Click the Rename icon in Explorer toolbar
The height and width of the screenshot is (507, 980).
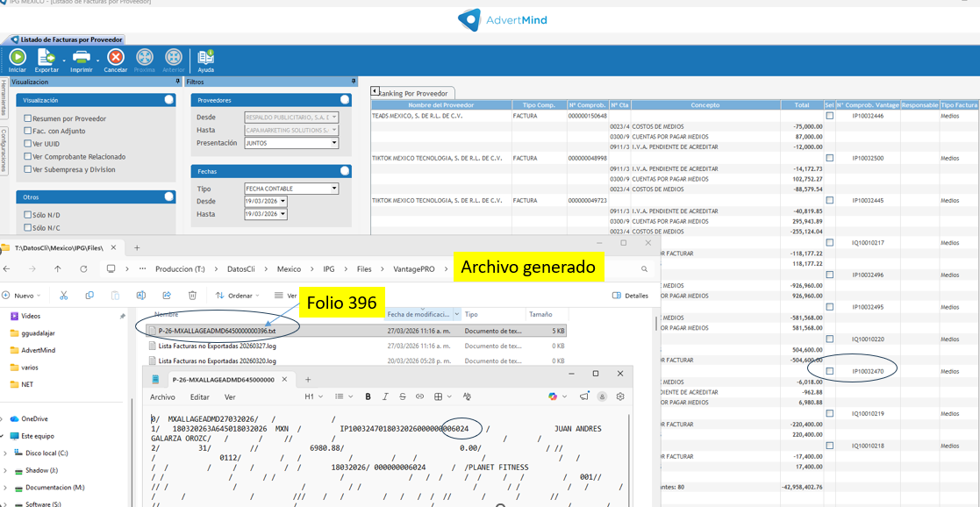point(141,295)
